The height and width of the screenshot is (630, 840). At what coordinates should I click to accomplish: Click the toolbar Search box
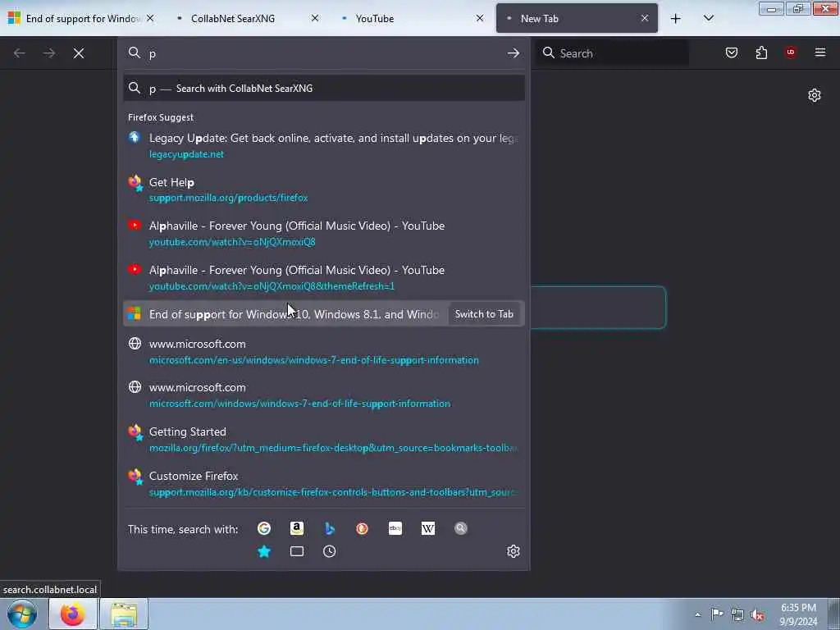(613, 53)
